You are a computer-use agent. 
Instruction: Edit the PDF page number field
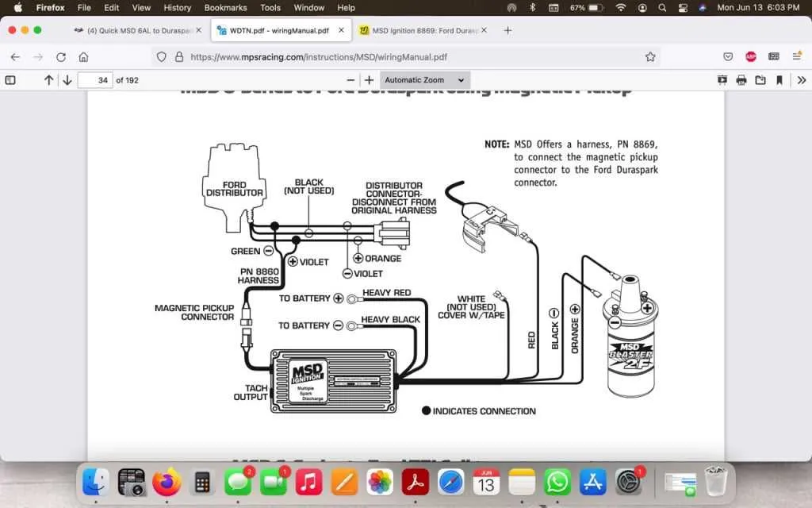(95, 80)
